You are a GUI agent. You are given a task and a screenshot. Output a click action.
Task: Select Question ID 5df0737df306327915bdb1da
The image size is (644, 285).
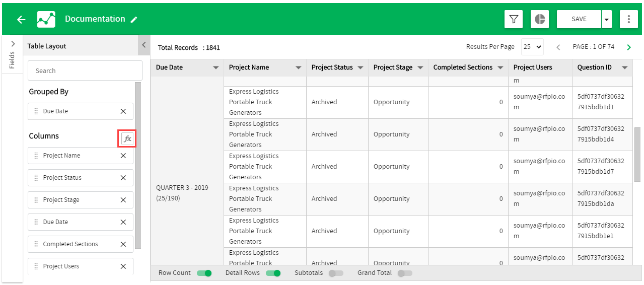pyautogui.click(x=602, y=199)
